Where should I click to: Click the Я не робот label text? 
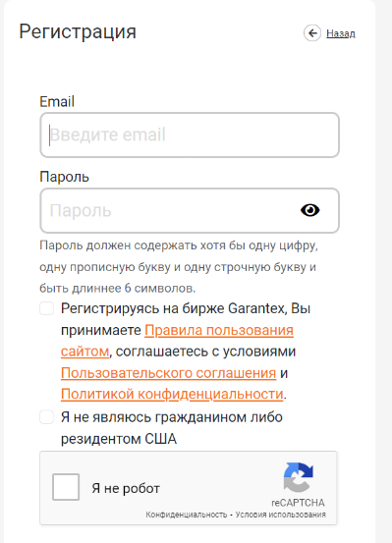tap(126, 488)
